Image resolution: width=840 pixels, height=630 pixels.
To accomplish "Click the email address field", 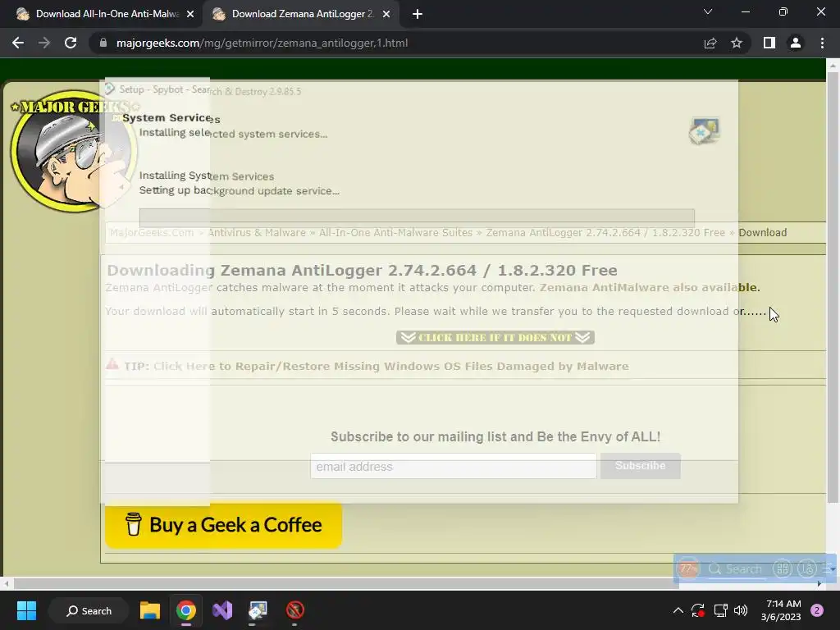I will (x=453, y=467).
